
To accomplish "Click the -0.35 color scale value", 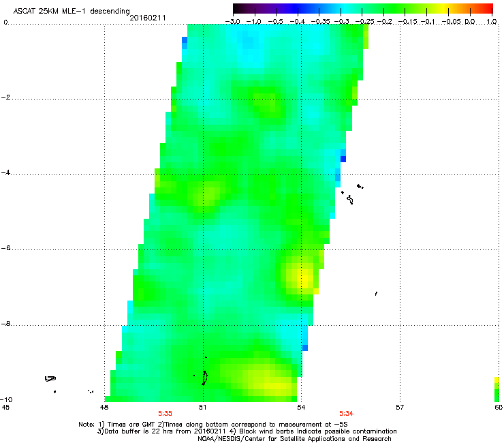I will coord(320,22).
